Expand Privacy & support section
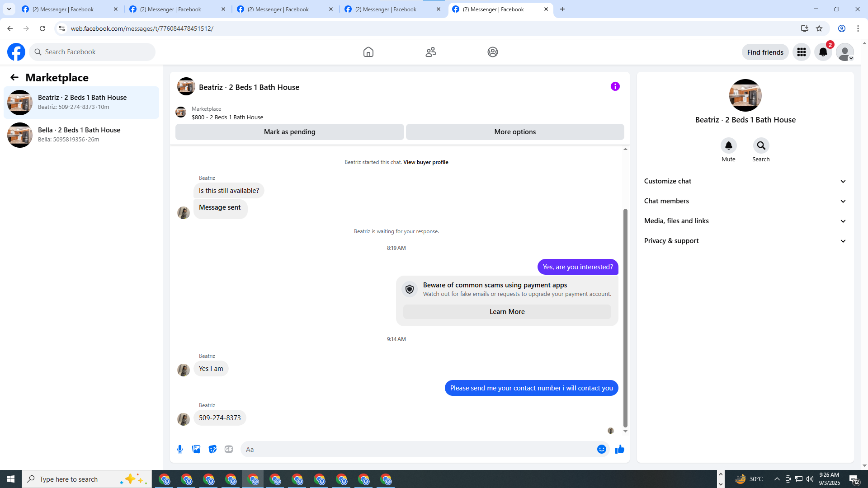The height and width of the screenshot is (488, 868). 745,241
